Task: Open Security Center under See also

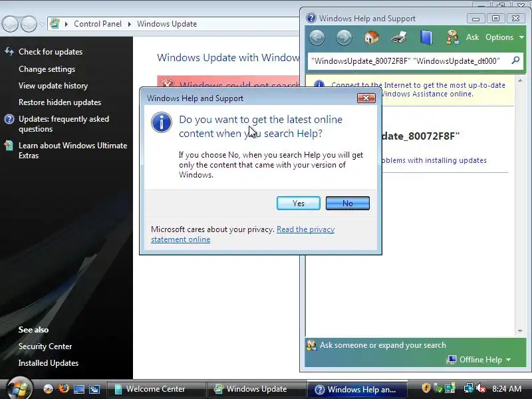Action: (45, 346)
